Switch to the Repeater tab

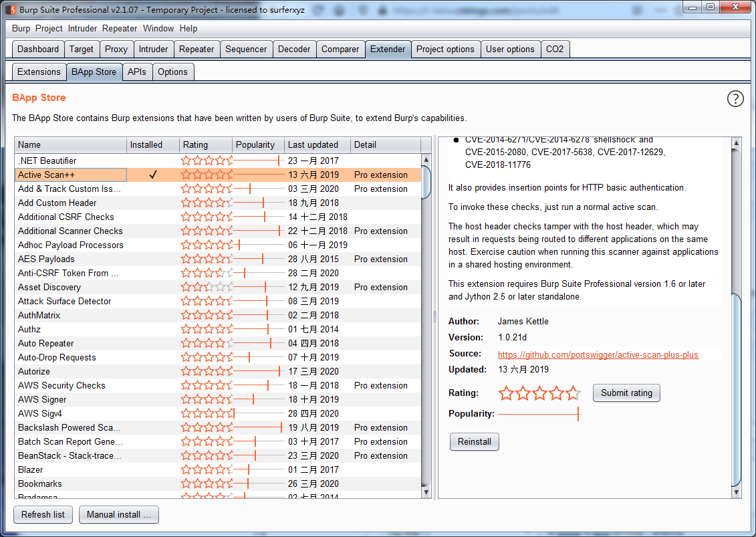click(x=197, y=49)
